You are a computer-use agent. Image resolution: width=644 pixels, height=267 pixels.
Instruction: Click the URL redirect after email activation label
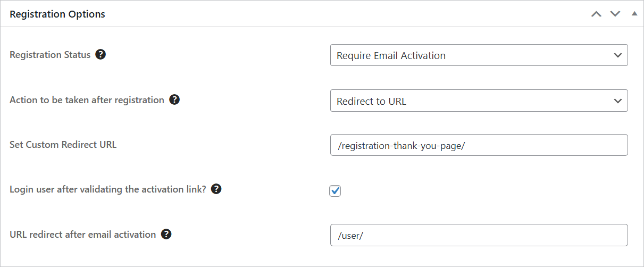point(82,234)
